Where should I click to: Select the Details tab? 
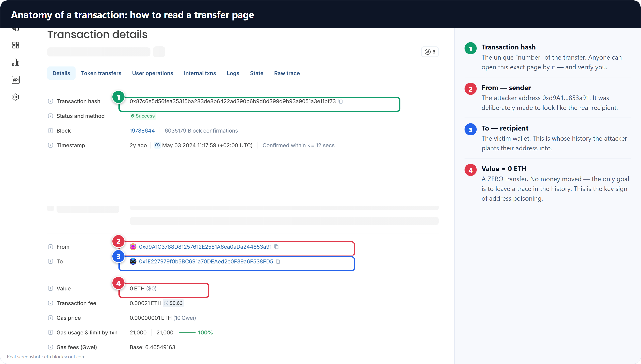point(61,73)
